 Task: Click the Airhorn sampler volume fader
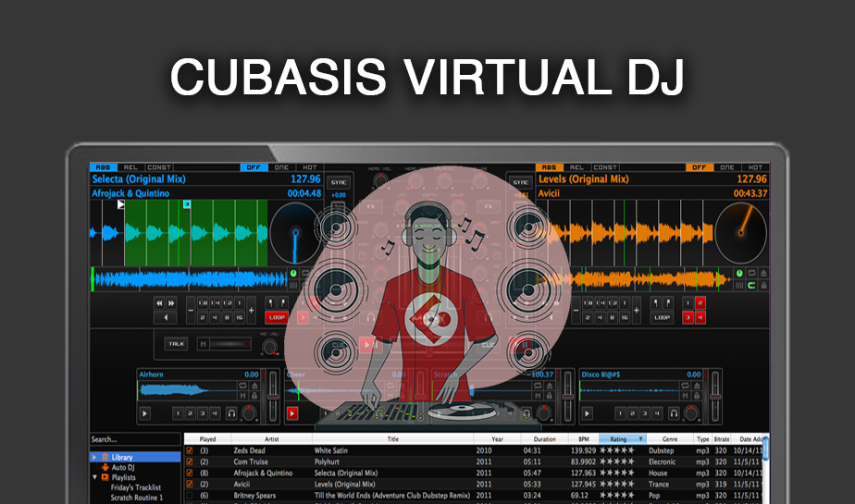pyautogui.click(x=273, y=398)
